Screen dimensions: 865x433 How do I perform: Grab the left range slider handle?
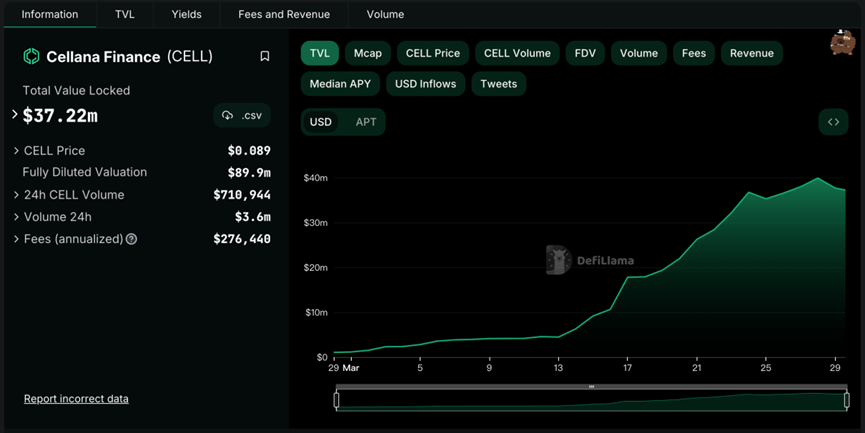coord(337,400)
